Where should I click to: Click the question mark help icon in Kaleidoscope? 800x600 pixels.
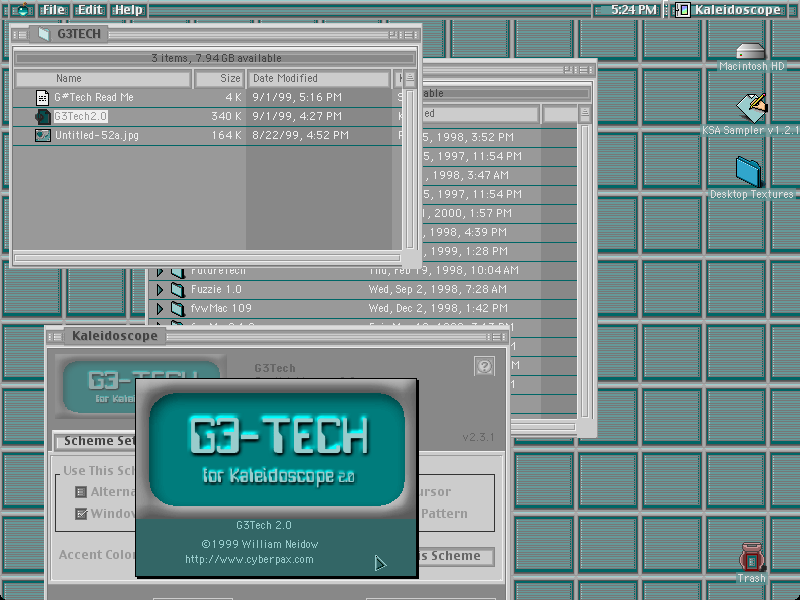point(484,366)
